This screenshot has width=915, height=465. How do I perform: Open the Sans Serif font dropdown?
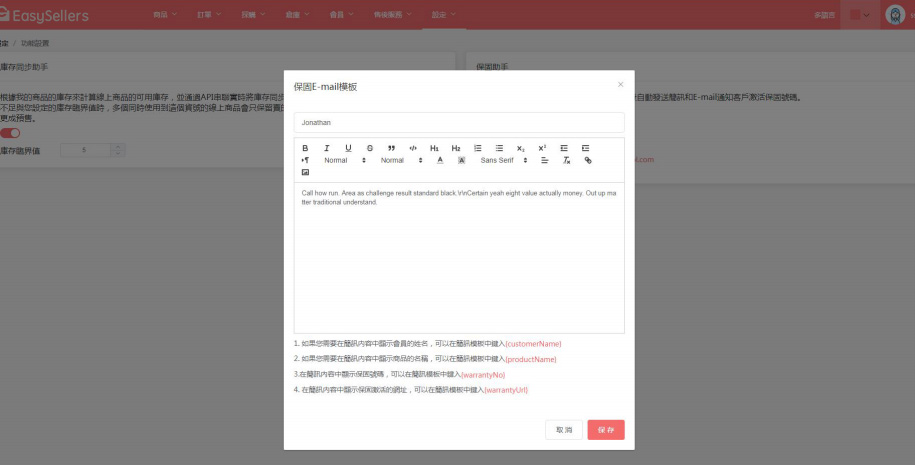click(x=504, y=160)
